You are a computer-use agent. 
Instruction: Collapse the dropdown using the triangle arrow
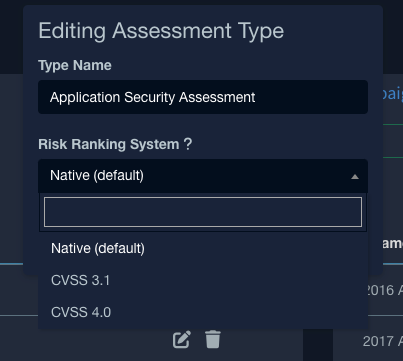tap(355, 176)
